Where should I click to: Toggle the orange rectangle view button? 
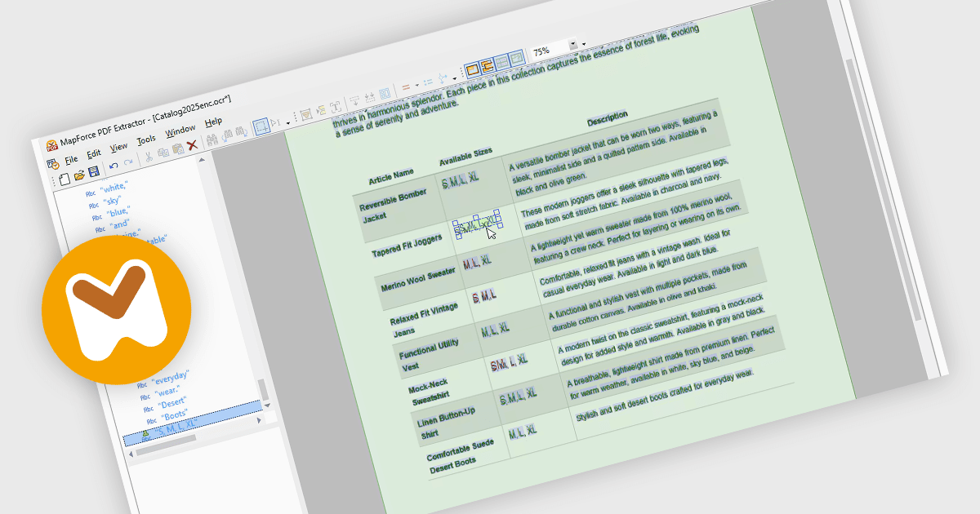[472, 69]
